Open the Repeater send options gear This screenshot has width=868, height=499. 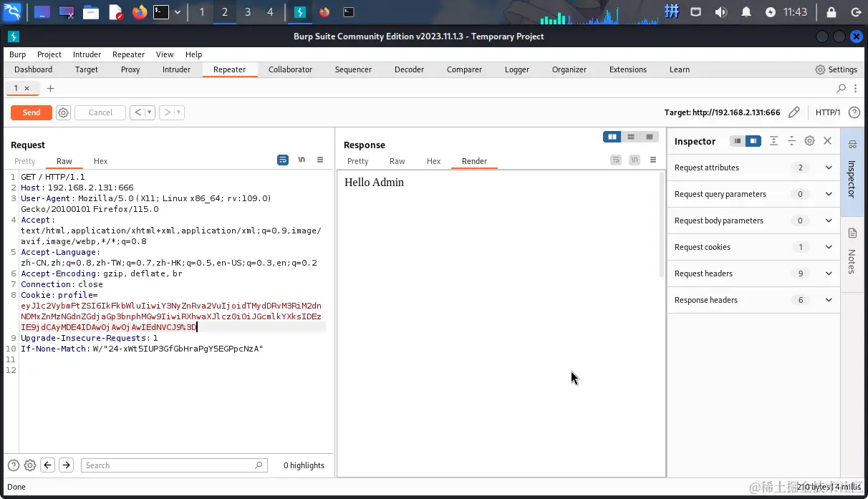pos(63,112)
